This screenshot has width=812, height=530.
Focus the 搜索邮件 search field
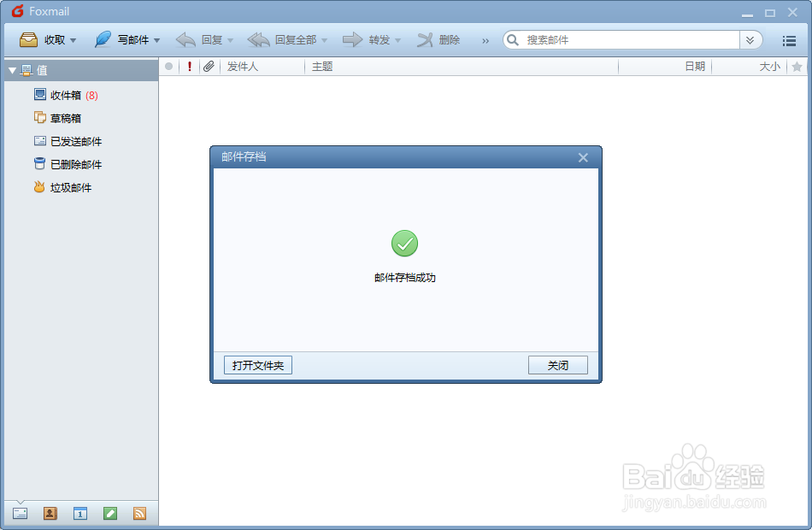click(x=631, y=40)
